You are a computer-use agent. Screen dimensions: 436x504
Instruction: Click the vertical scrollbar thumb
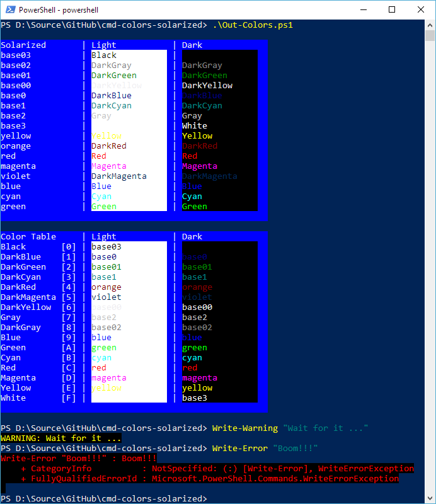coord(430,35)
